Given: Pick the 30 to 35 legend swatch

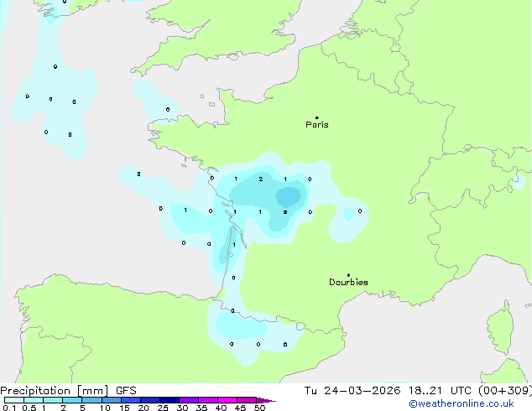Looking at the screenshot, I should pos(189,400).
